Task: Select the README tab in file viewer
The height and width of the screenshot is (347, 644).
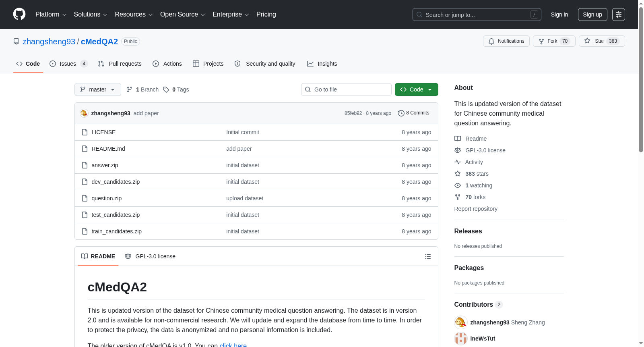Action: point(98,256)
